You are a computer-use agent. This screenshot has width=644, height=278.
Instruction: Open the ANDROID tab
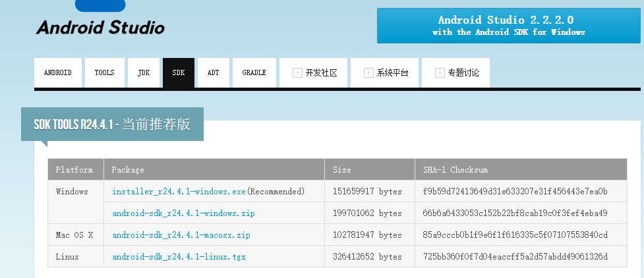(x=58, y=72)
